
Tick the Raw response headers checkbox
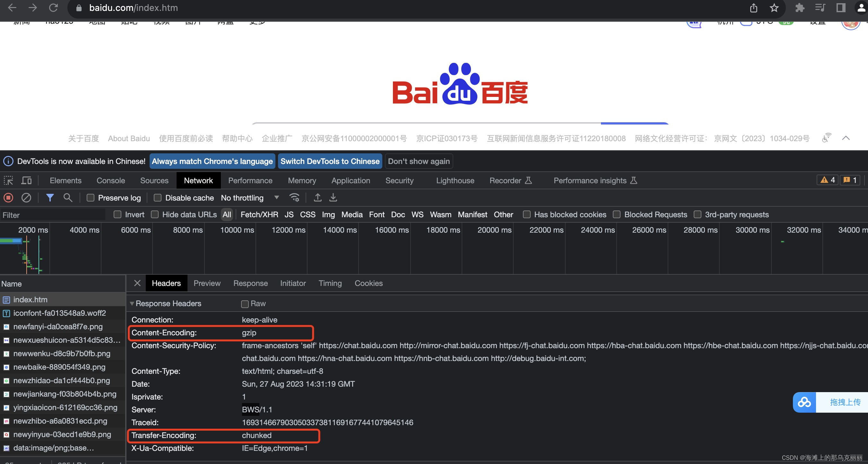[245, 304]
